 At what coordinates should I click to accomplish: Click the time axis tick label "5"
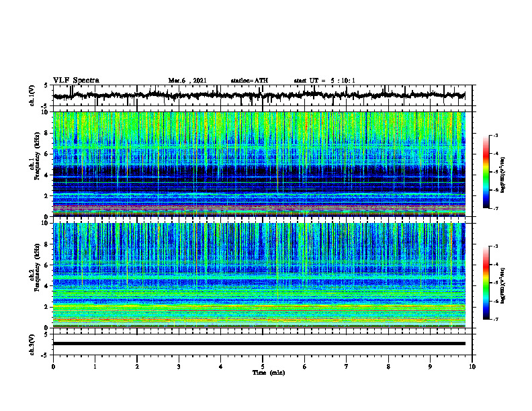pyautogui.click(x=263, y=366)
